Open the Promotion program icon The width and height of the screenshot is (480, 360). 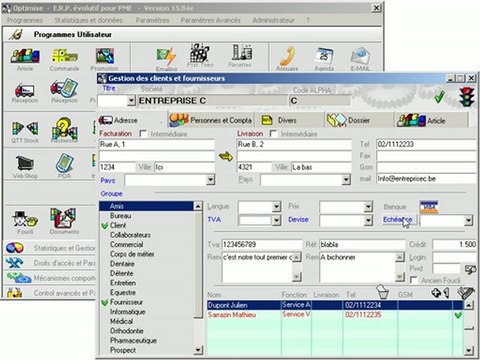pyautogui.click(x=104, y=57)
